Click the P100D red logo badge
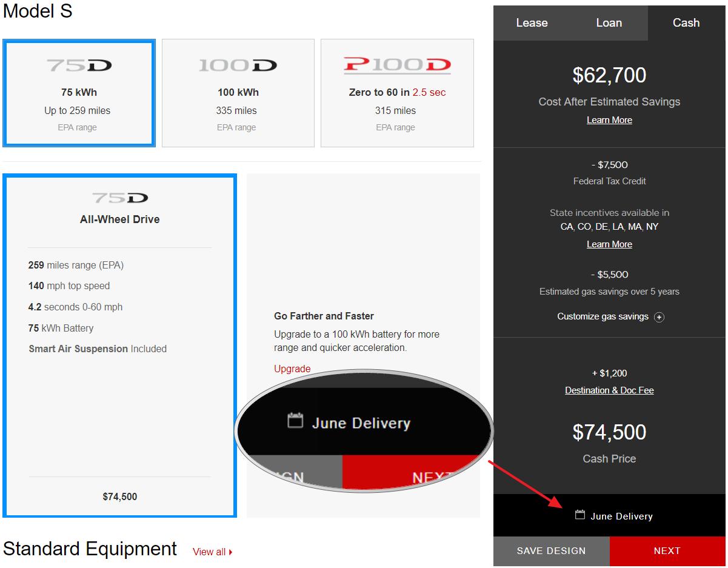Viewport: 728px width, 568px height. click(x=397, y=65)
